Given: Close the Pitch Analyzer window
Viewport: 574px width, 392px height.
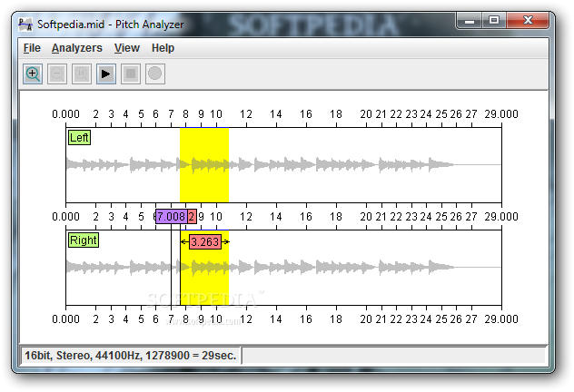Looking at the screenshot, I should (x=528, y=21).
